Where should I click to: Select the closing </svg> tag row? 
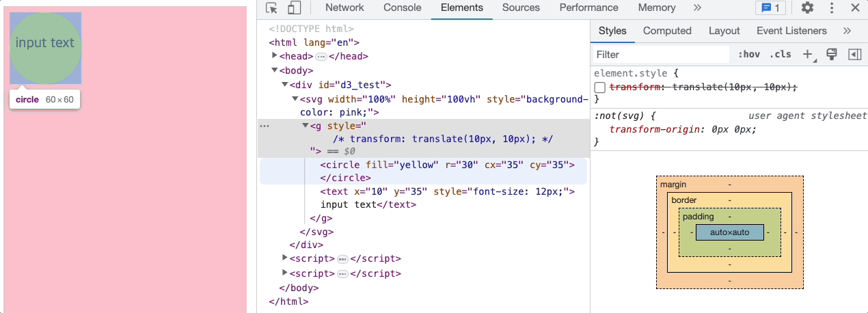point(316,232)
